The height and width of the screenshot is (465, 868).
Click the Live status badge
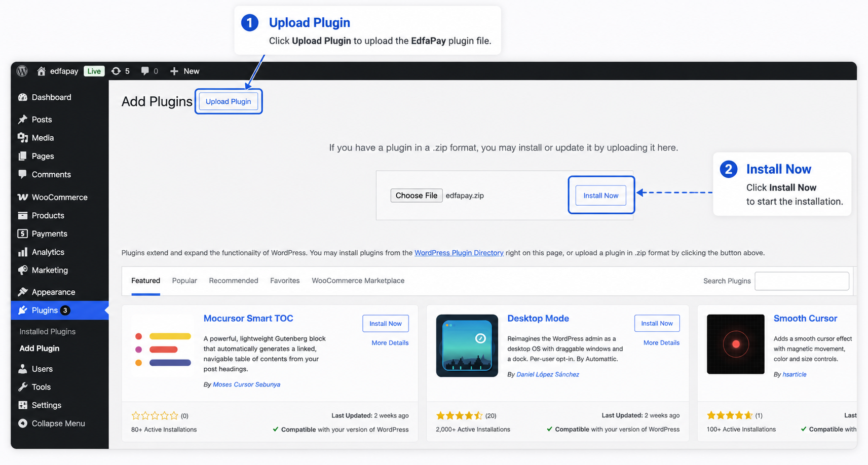pos(94,71)
